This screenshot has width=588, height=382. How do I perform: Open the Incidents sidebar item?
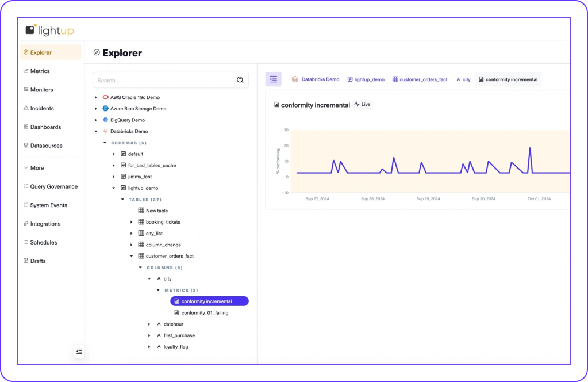click(41, 108)
